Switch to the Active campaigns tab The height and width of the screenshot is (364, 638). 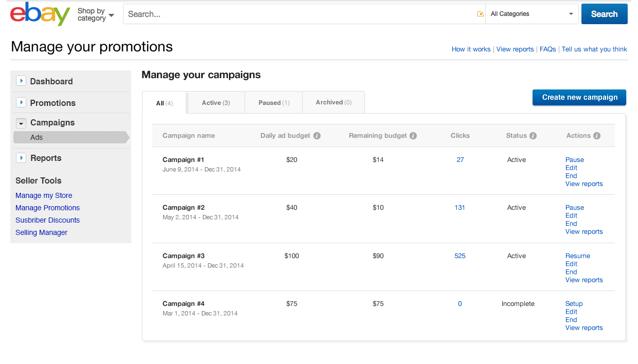[x=216, y=103]
